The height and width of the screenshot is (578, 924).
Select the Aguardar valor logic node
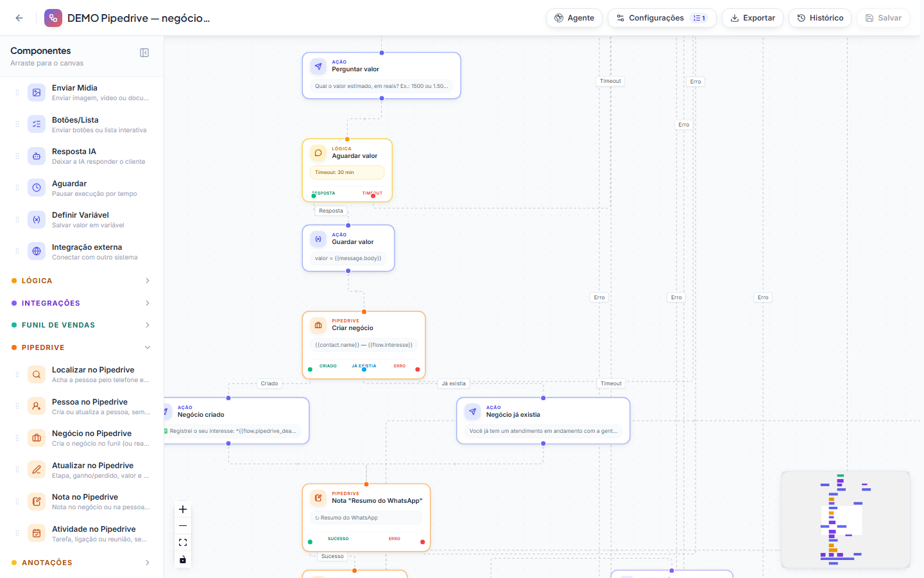[347, 170]
